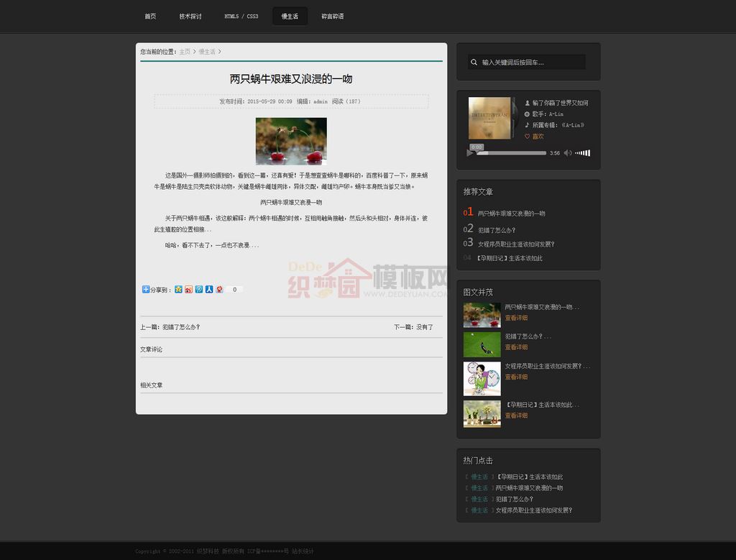Open the 碎言碎语 navigation item
This screenshot has width=736, height=560.
coord(332,16)
